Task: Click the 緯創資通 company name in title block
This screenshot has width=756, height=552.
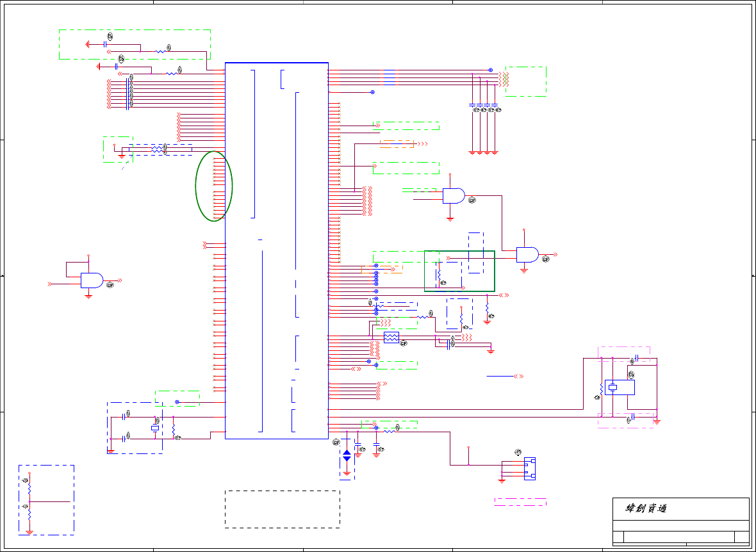Action: click(646, 508)
